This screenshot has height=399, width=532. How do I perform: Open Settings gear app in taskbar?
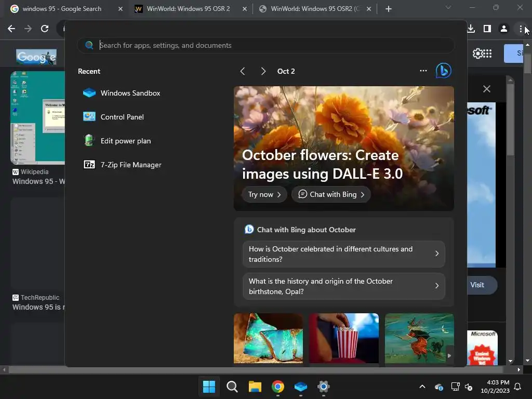(323, 387)
